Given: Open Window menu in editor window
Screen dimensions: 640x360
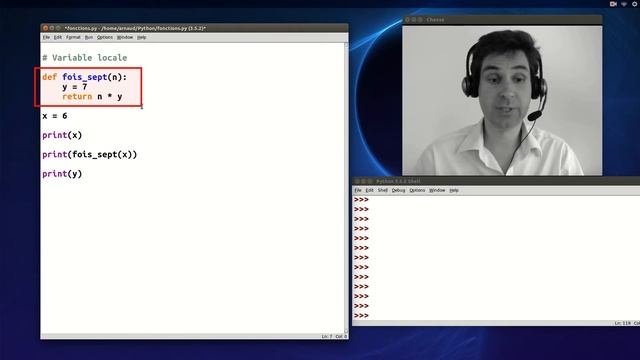Looking at the screenshot, I should coord(125,37).
